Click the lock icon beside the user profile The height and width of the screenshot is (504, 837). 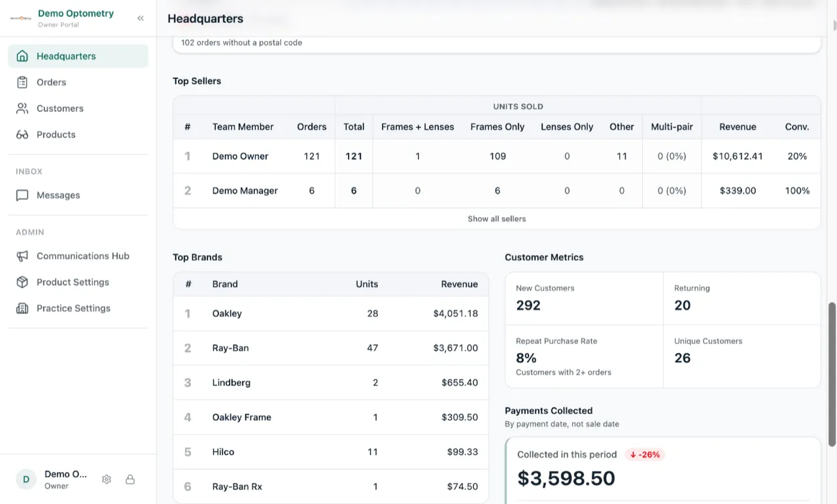click(x=130, y=479)
